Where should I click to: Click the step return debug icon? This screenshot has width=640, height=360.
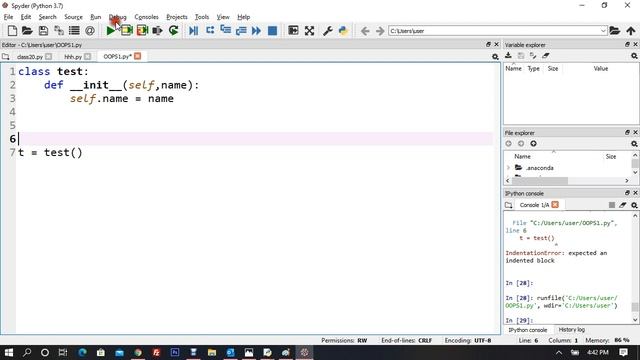point(241,31)
